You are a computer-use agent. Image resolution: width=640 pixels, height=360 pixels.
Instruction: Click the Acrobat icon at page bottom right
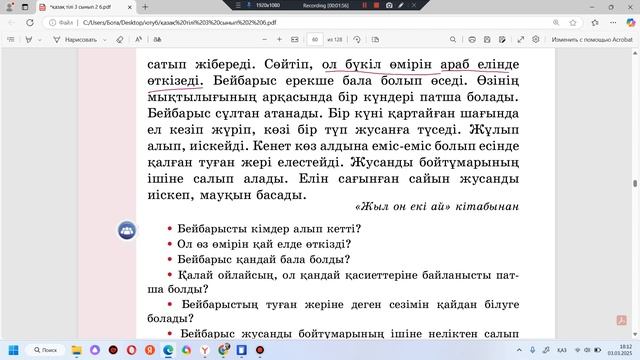(x=621, y=320)
